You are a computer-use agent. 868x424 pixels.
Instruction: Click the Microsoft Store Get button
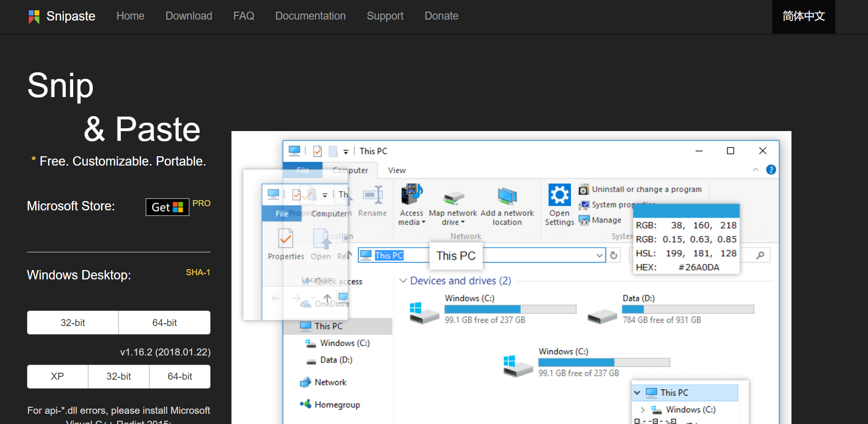pos(167,207)
